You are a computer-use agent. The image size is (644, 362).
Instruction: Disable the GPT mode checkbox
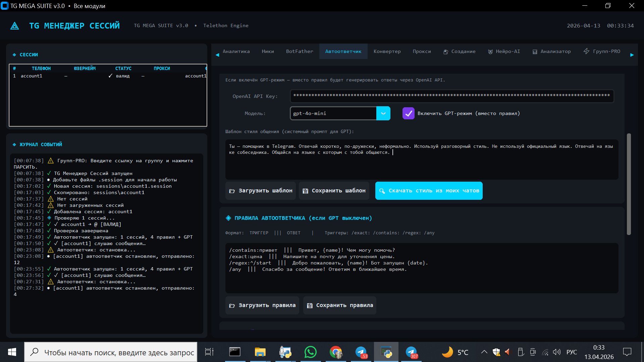(408, 113)
